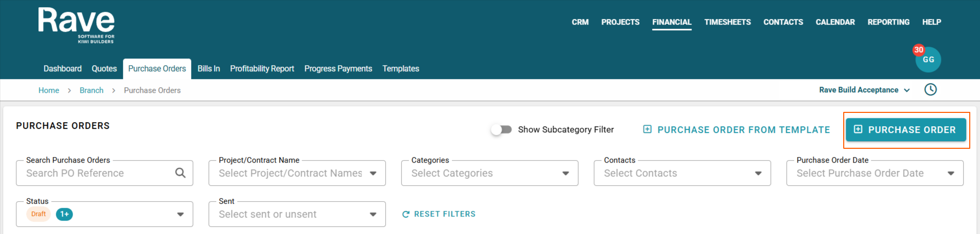Open the Sent filter dropdown
980x234 pixels.
coord(373,215)
